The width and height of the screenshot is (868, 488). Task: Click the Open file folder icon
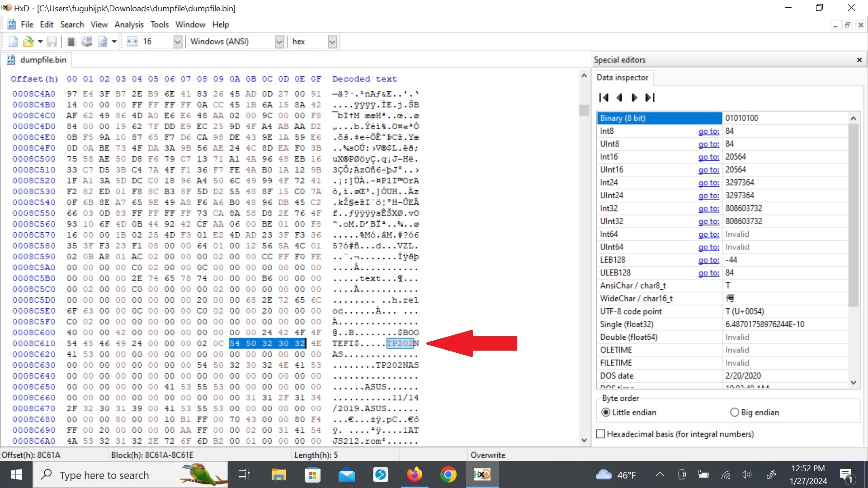pos(28,42)
